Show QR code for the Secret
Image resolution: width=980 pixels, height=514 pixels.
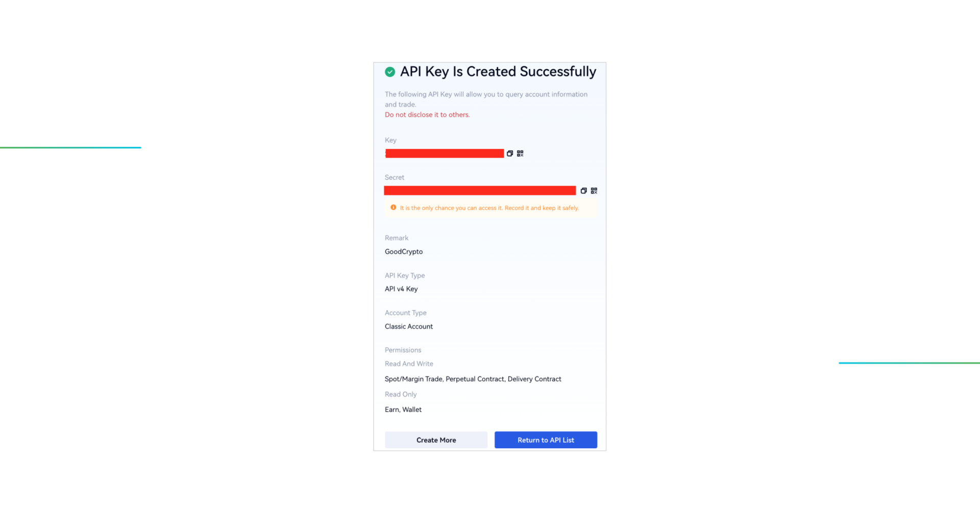point(594,191)
